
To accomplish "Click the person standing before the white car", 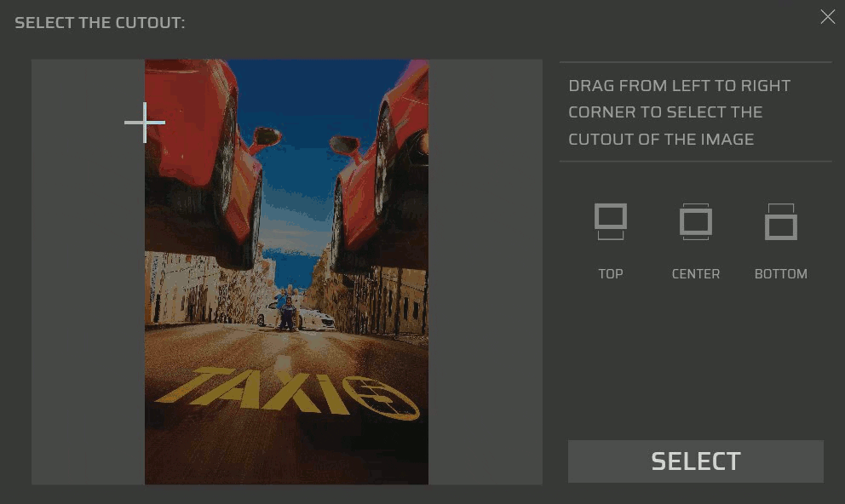I will click(287, 313).
